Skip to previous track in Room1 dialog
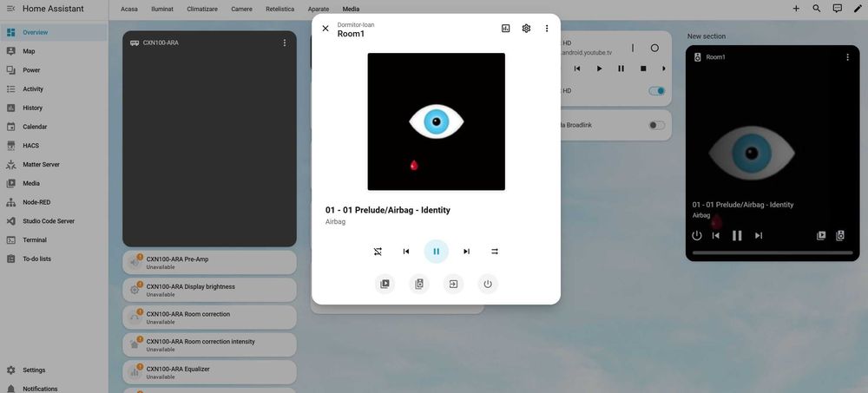868x393 pixels. click(405, 252)
